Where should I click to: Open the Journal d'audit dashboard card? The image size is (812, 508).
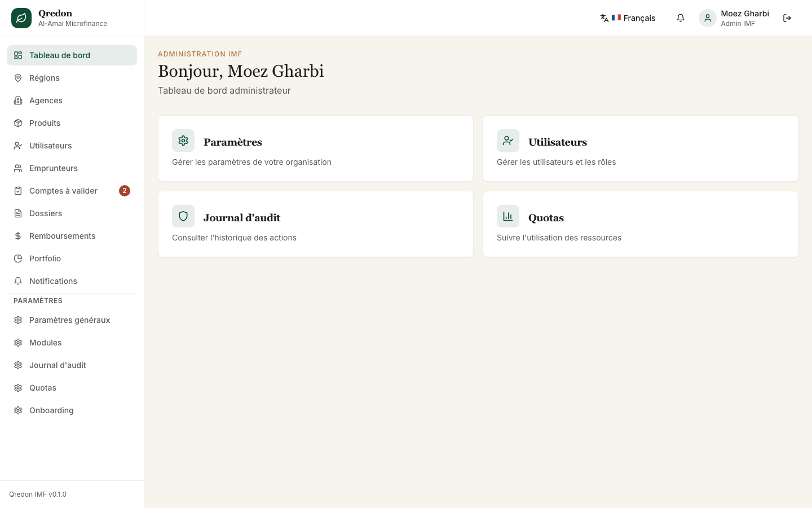click(x=316, y=224)
